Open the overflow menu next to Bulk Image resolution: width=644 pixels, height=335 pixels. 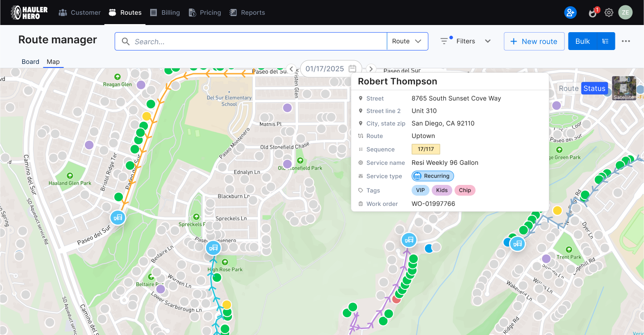[x=626, y=41]
